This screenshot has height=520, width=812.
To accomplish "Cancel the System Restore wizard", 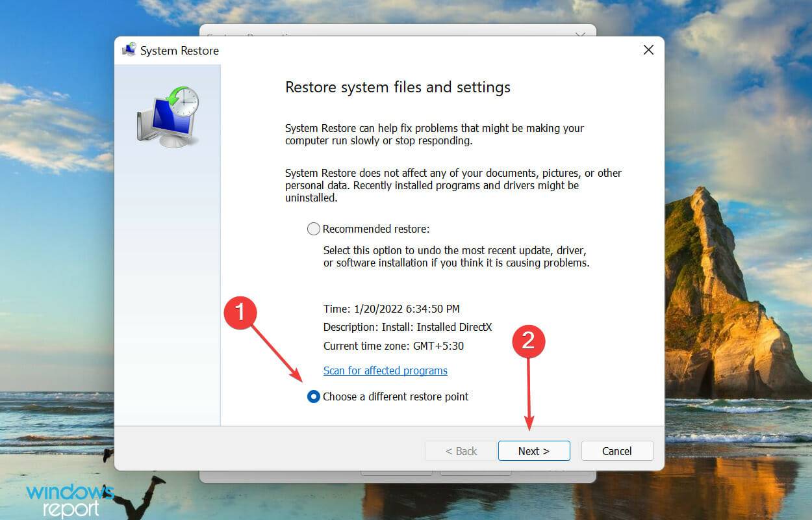I will [x=616, y=450].
